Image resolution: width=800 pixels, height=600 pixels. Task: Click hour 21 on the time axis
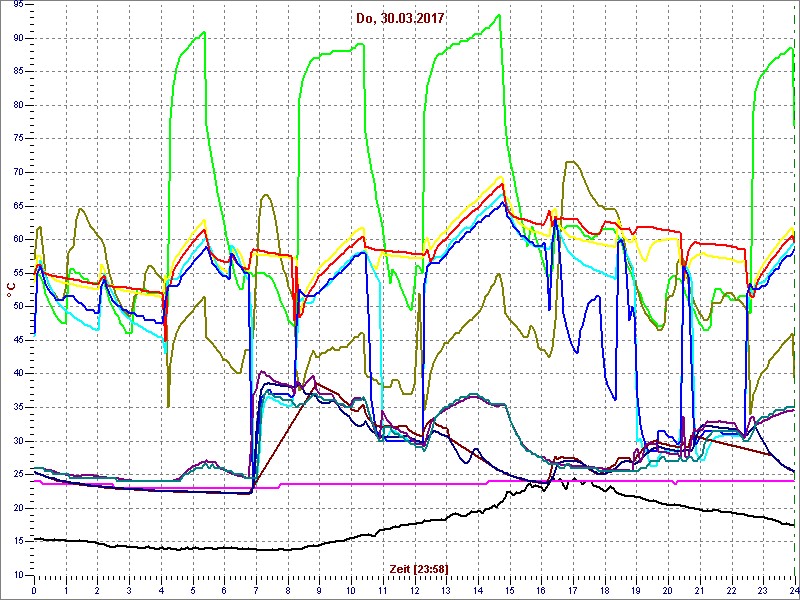pyautogui.click(x=700, y=590)
